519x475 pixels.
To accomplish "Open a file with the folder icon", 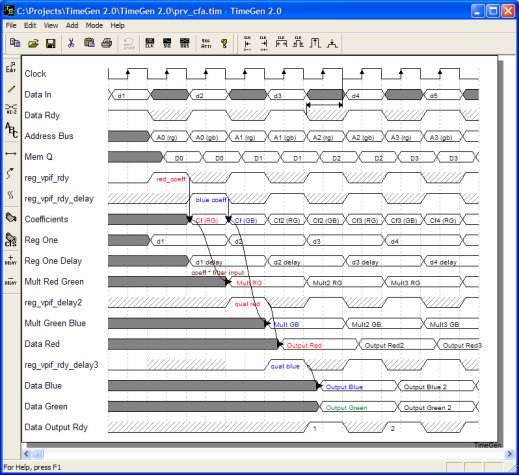I will click(x=33, y=43).
